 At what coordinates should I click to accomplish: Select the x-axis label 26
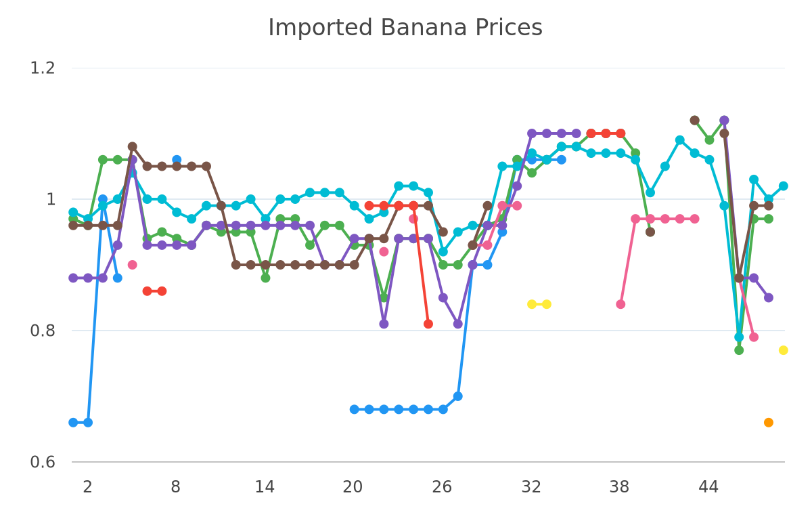click(x=442, y=487)
